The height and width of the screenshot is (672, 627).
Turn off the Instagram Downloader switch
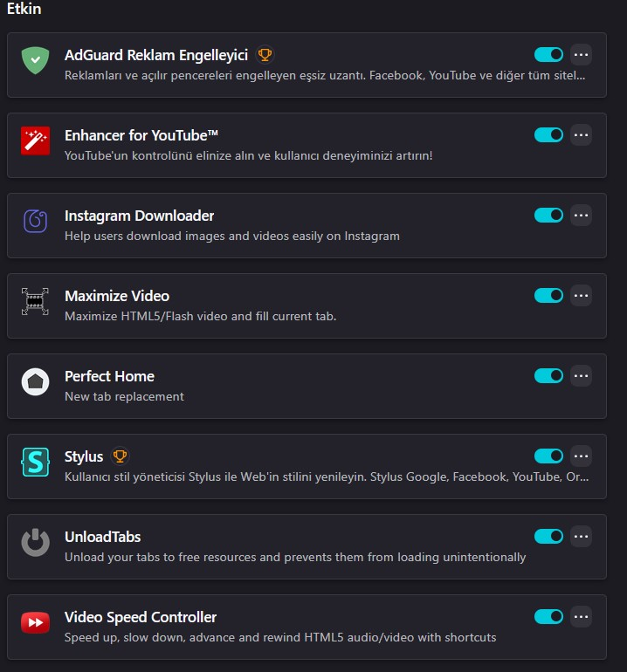[x=548, y=216]
